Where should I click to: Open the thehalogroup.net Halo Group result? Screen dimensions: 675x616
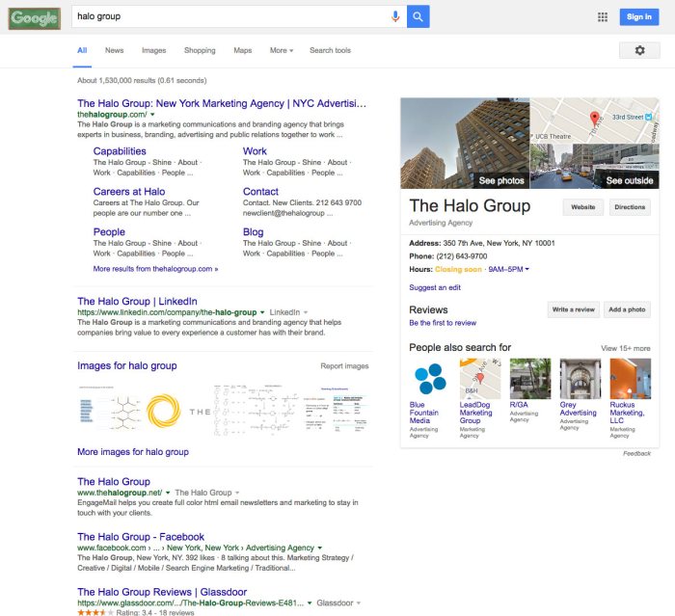point(114,482)
